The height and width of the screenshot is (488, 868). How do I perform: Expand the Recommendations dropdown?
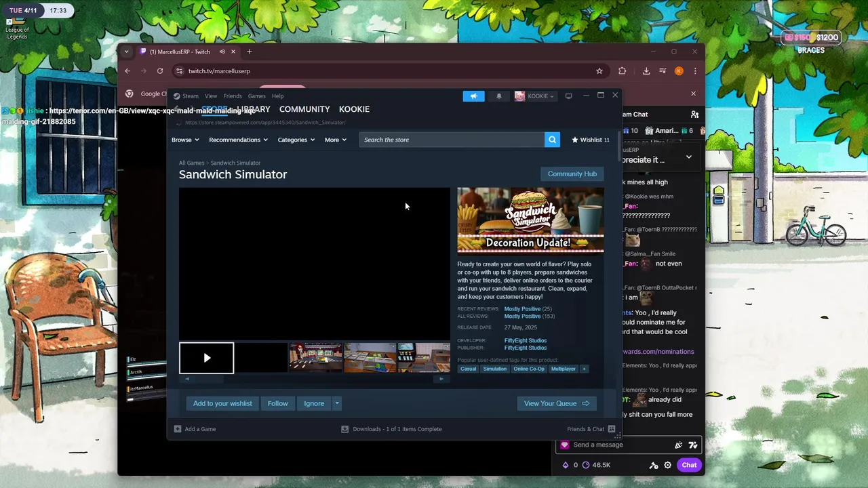pyautogui.click(x=238, y=140)
